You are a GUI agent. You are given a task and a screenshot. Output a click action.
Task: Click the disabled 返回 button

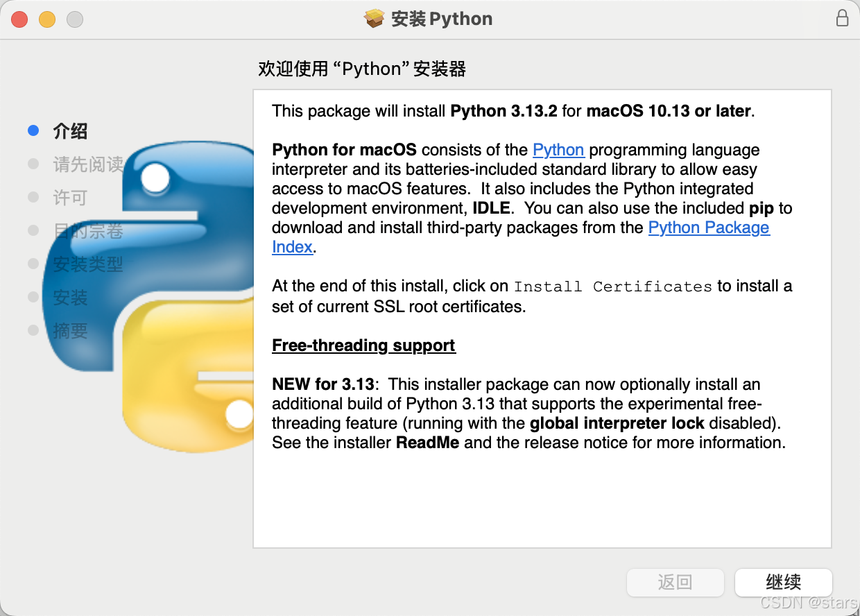click(x=675, y=582)
